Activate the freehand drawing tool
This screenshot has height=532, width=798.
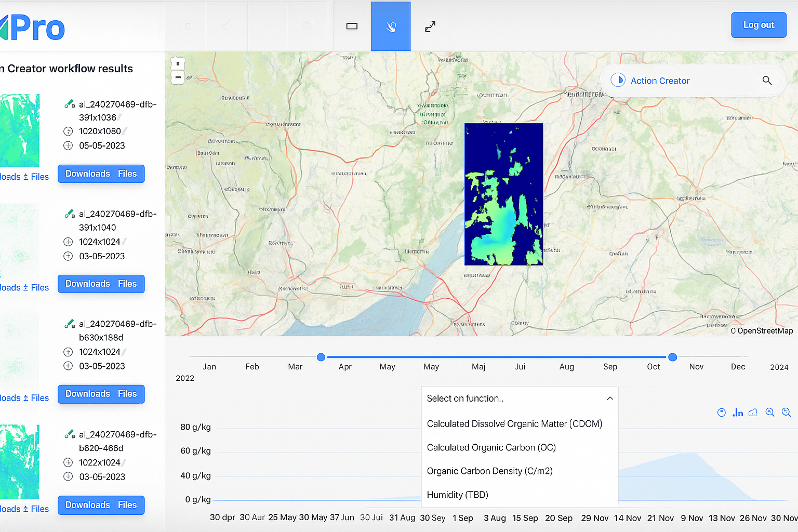click(390, 26)
